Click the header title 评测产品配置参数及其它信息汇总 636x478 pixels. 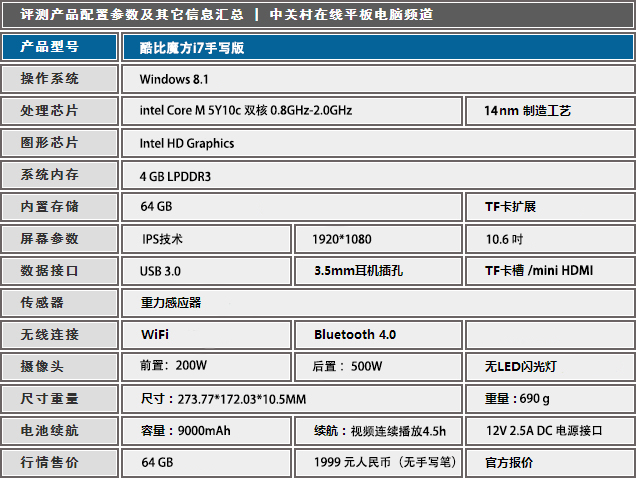132,15
